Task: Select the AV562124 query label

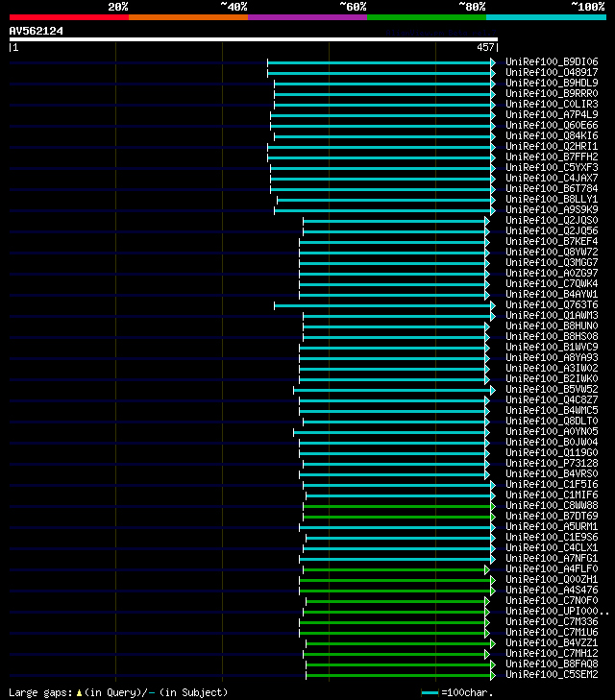Action: [37, 31]
